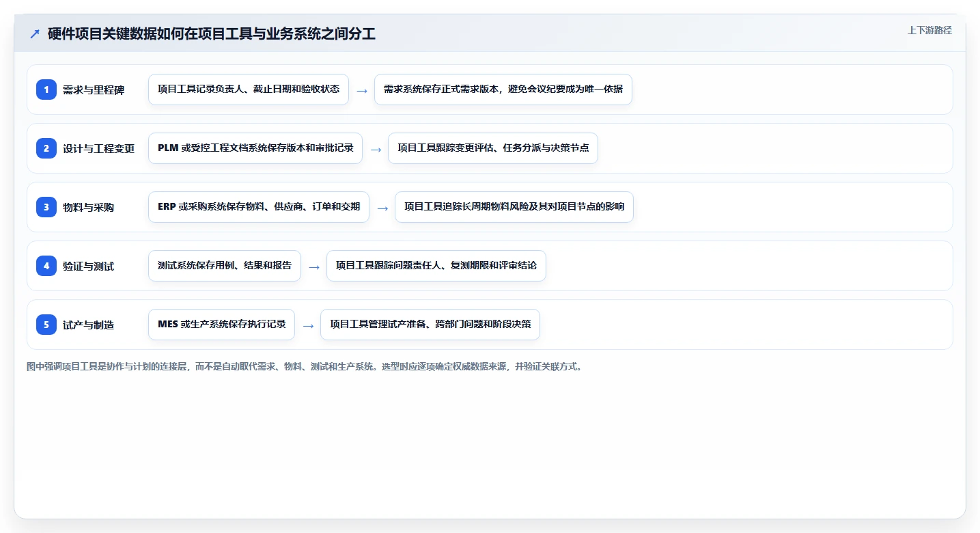Click the number 1 badge for 需求与里程碑
This screenshot has width=980, height=533.
click(46, 90)
